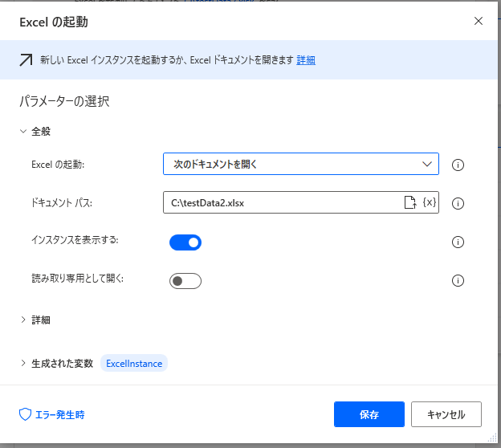Show info for ドキュメント パス field
The height and width of the screenshot is (448, 501).
(458, 203)
